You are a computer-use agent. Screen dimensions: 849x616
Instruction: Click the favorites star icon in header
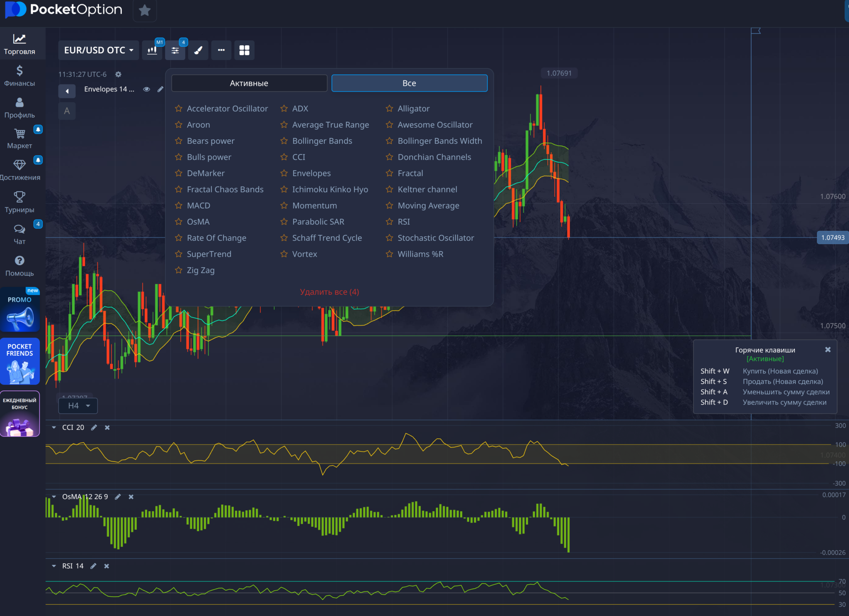point(145,10)
